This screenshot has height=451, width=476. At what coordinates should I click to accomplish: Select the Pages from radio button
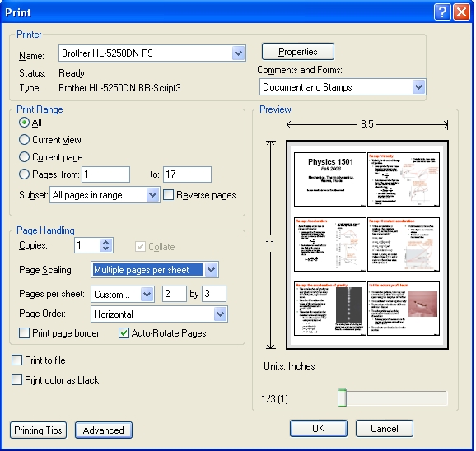(24, 174)
